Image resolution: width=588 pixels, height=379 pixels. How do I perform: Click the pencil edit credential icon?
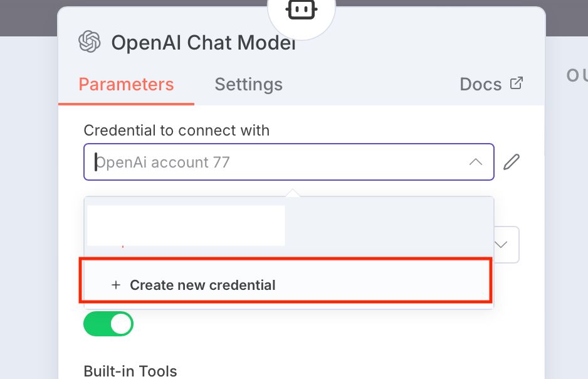point(512,162)
